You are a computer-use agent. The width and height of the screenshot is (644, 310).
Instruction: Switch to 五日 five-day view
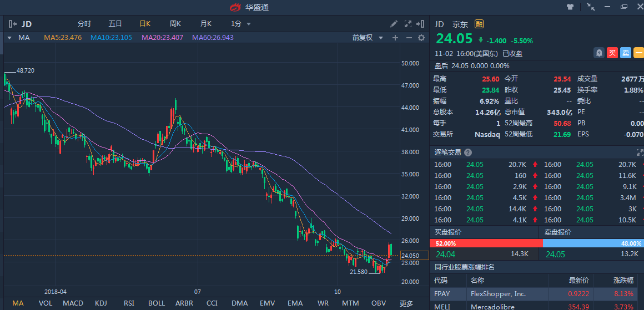tap(115, 24)
